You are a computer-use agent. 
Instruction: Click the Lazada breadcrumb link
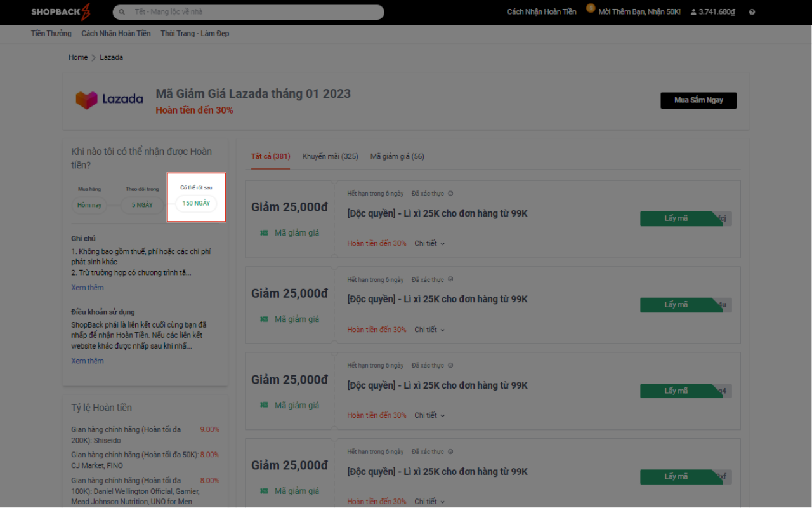click(112, 57)
